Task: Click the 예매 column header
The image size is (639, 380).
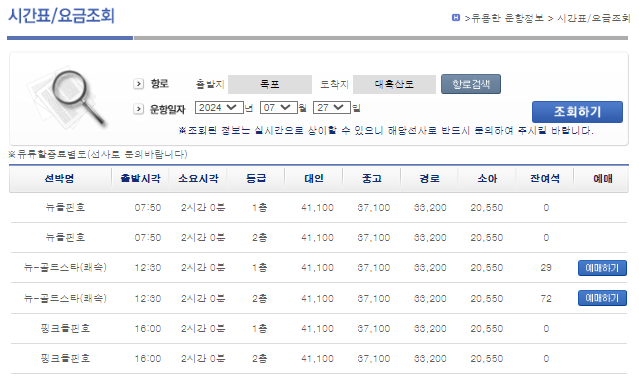Action: [x=603, y=178]
